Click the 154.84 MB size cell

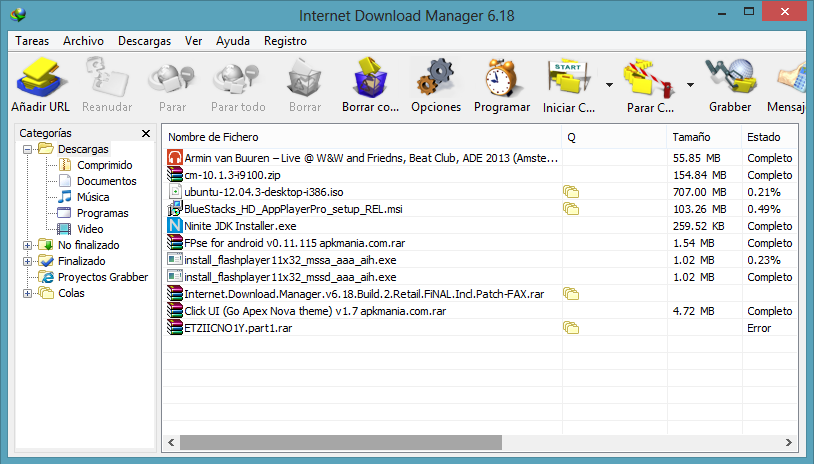click(x=699, y=175)
